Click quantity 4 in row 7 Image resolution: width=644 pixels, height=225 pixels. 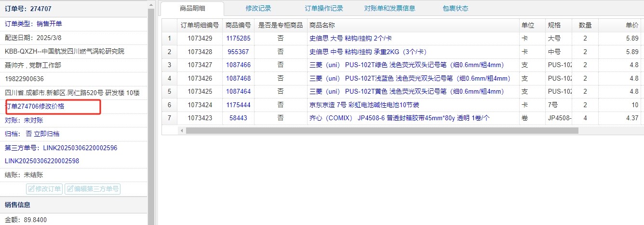point(585,118)
